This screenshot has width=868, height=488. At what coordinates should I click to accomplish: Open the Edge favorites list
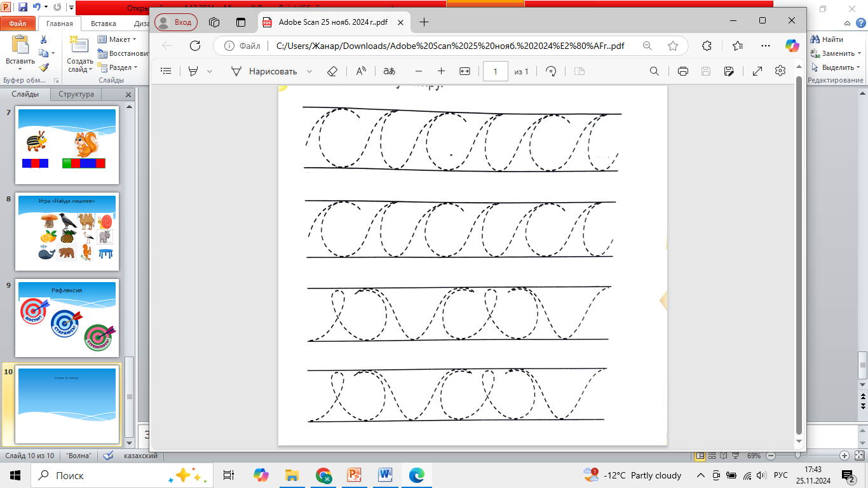point(737,46)
